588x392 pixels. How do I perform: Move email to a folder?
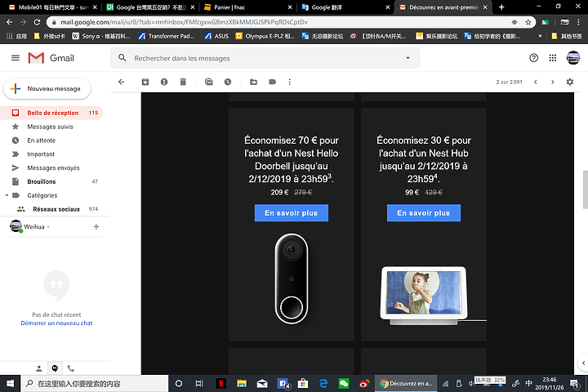pos(253,82)
